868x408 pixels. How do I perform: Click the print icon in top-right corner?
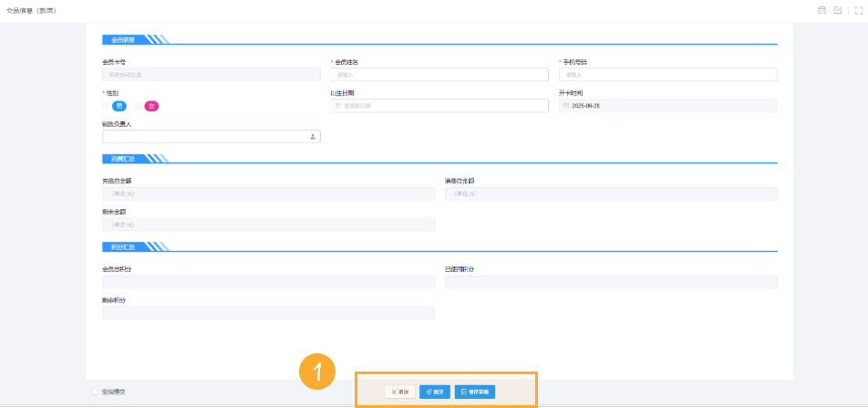[x=821, y=10]
